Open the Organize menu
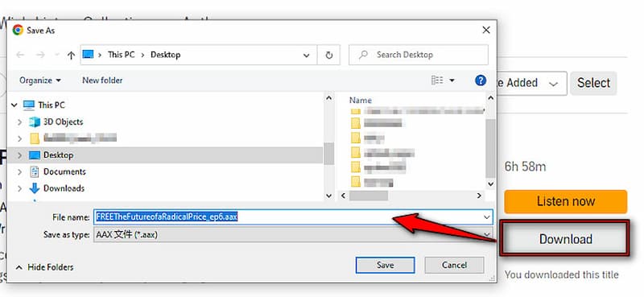 [39, 80]
